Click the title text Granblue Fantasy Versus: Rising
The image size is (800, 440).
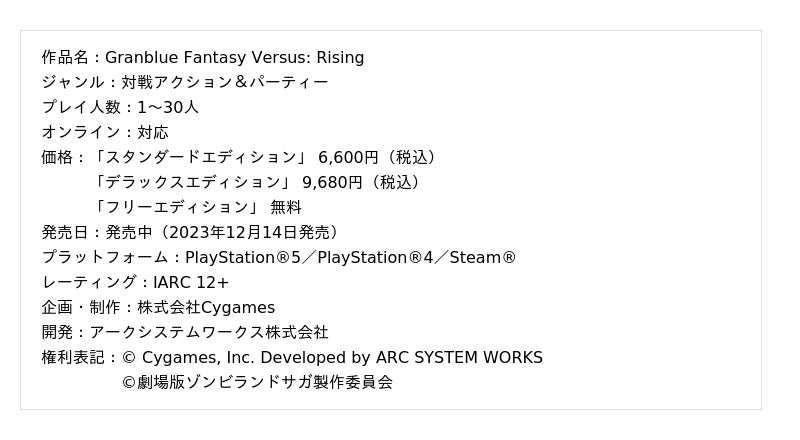tap(234, 57)
